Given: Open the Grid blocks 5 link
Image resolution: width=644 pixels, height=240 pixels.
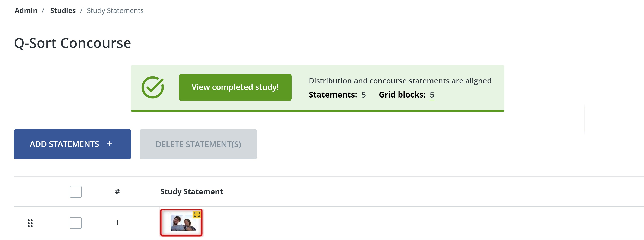Looking at the screenshot, I should pos(432,95).
